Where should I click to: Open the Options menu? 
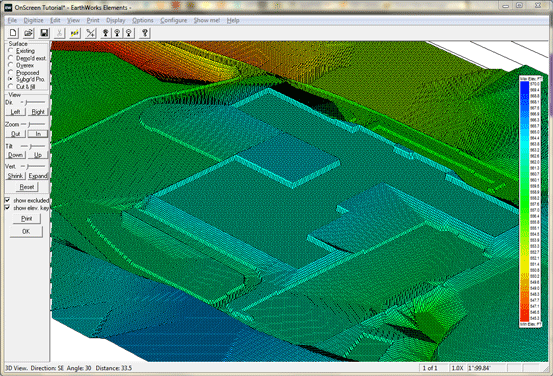coord(143,20)
